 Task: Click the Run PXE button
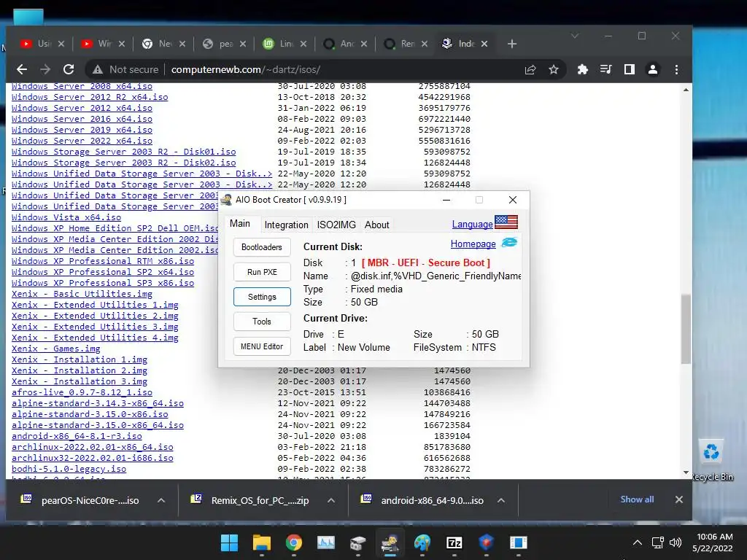click(x=262, y=272)
